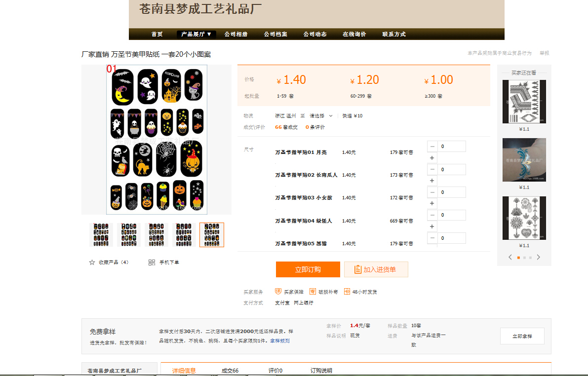Click quantity input for 万圣节指甲贴03 小女孩
This screenshot has height=376, width=588.
451,192
